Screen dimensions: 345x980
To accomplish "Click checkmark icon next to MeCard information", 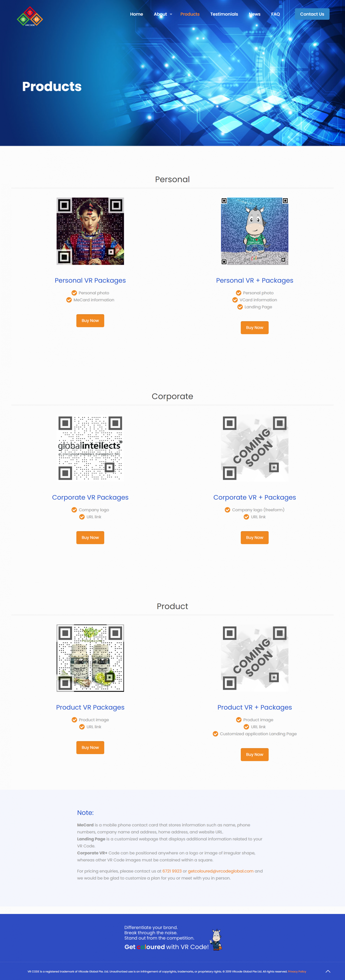I will pyautogui.click(x=69, y=300).
